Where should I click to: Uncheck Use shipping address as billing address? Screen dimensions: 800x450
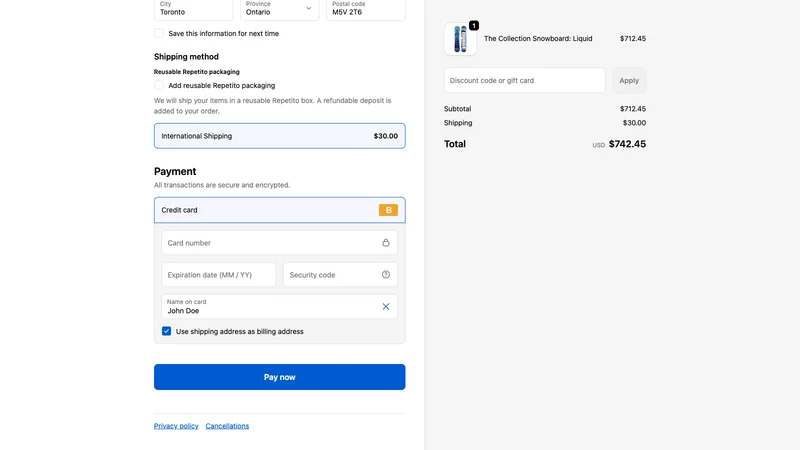click(x=166, y=331)
